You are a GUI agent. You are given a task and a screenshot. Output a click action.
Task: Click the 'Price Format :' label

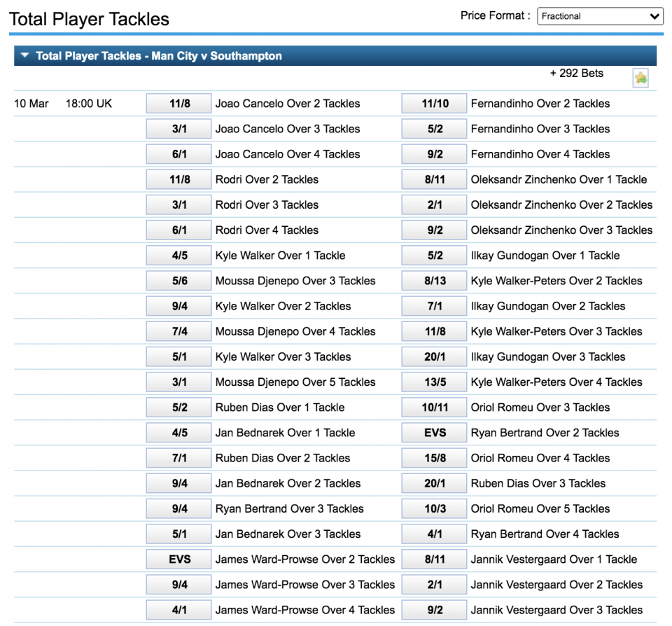point(496,15)
